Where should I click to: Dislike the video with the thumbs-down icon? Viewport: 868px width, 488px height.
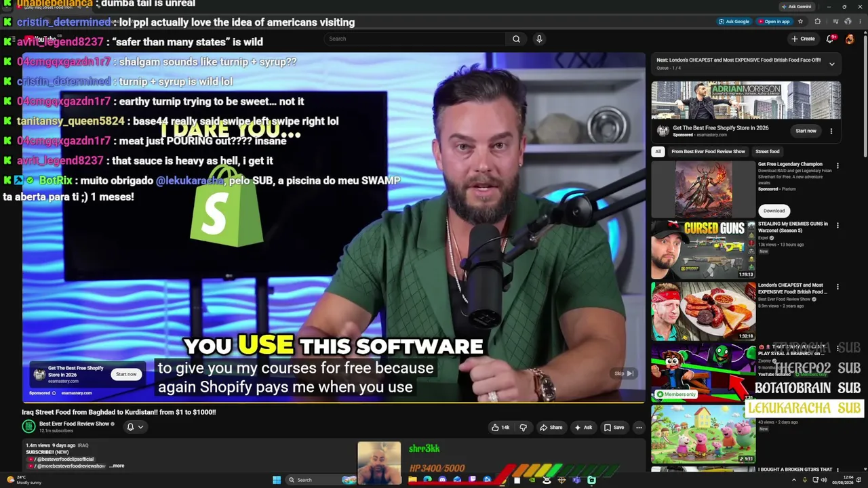[x=523, y=428]
